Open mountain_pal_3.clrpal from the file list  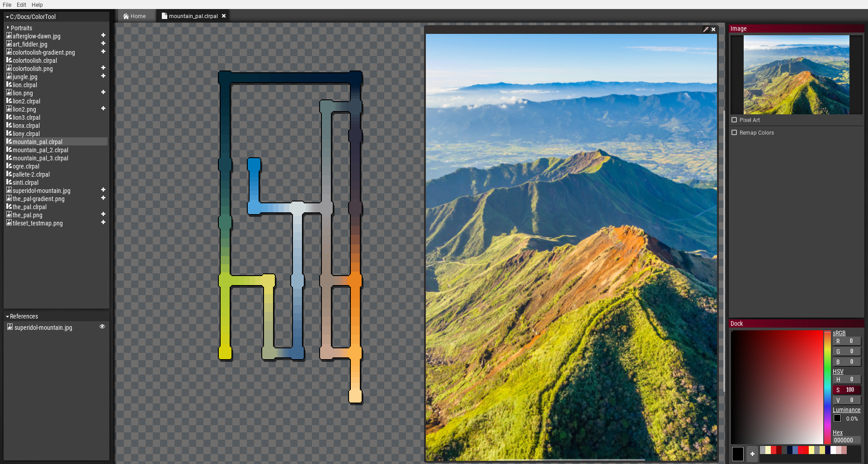pyautogui.click(x=40, y=158)
